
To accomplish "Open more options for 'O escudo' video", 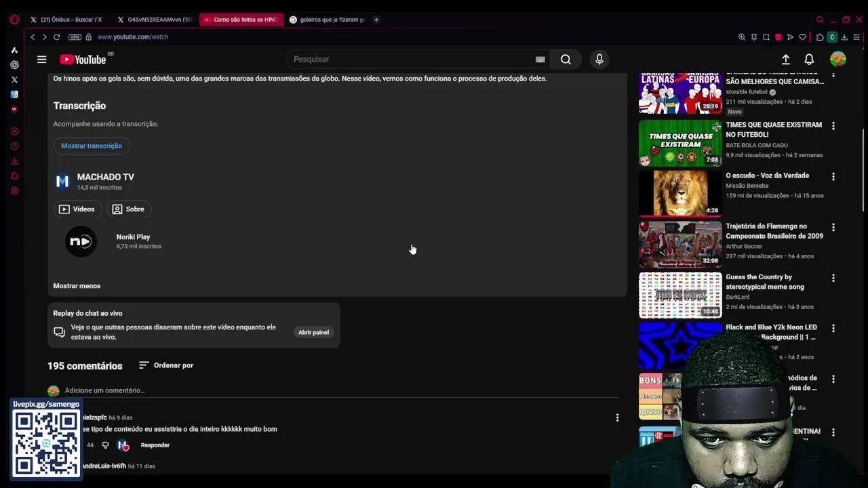I will [x=833, y=177].
